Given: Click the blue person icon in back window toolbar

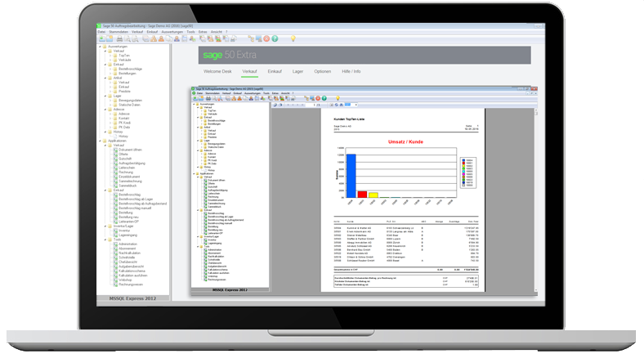Looking at the screenshot, I should 177,38.
